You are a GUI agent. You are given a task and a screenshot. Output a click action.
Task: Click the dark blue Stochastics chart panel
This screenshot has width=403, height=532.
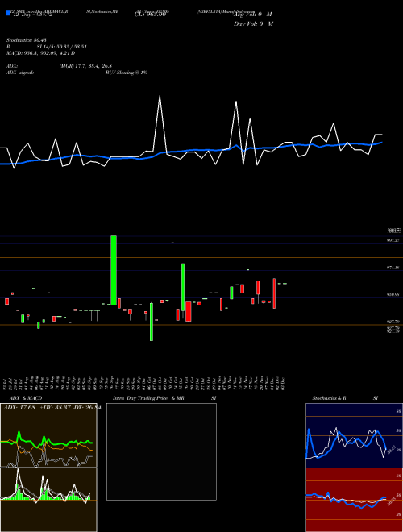354,435
